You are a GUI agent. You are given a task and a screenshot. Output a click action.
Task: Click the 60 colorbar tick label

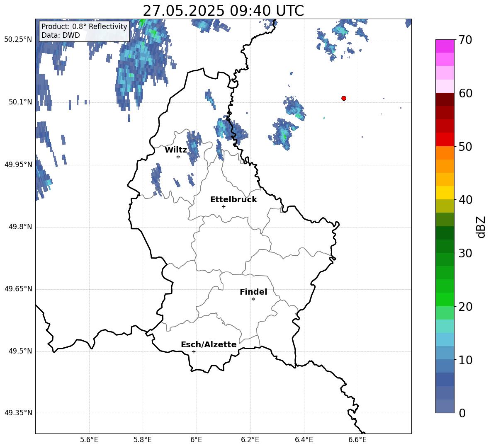(x=465, y=93)
